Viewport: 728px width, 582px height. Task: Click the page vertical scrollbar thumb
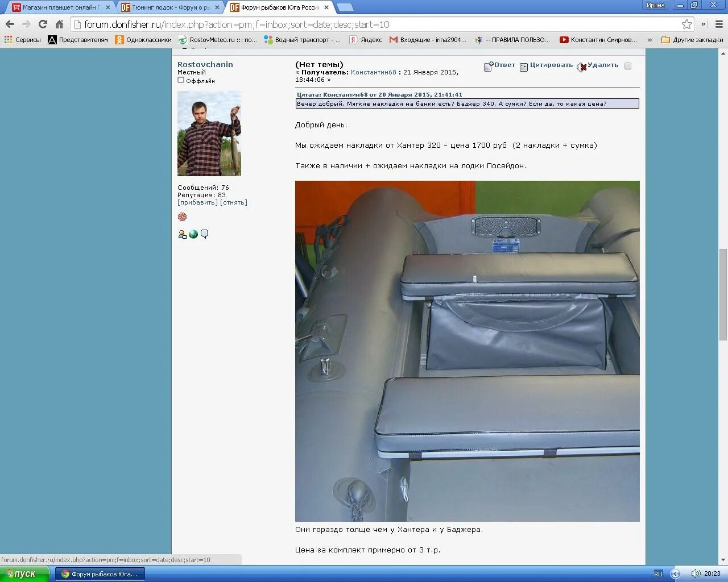click(x=723, y=294)
